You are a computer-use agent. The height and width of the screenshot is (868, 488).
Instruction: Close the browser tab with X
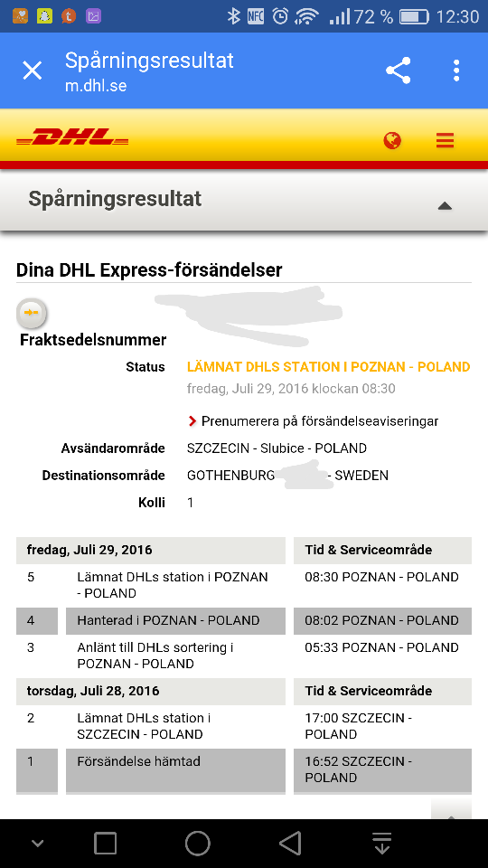tap(33, 71)
